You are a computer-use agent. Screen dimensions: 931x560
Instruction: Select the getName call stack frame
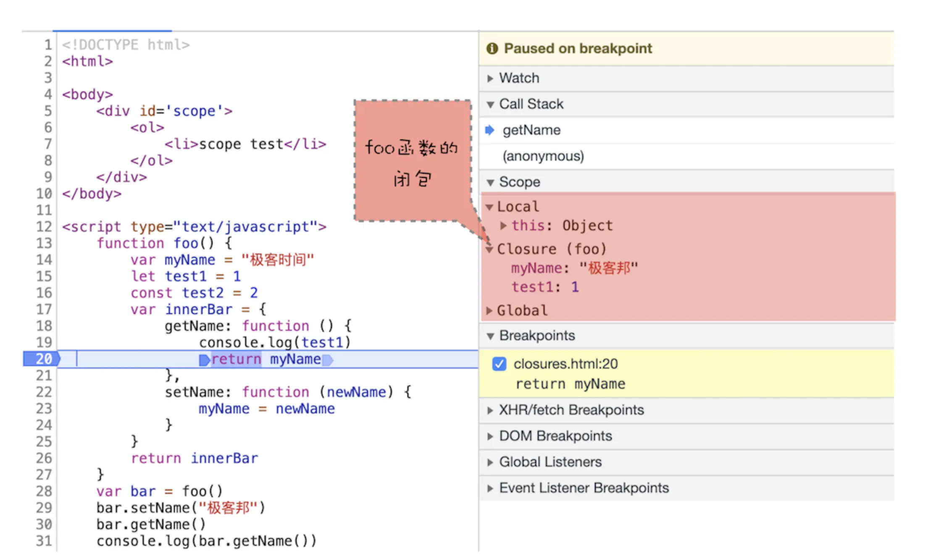[531, 130]
